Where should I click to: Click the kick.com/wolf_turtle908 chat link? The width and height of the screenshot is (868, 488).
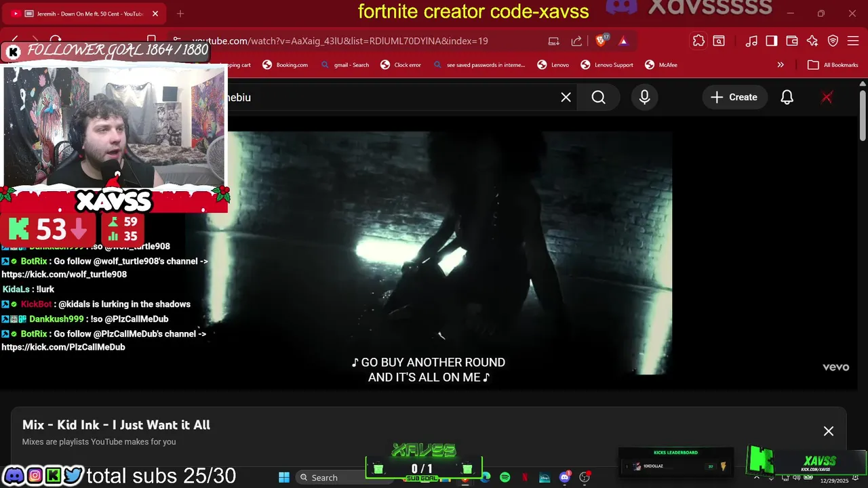coord(64,274)
